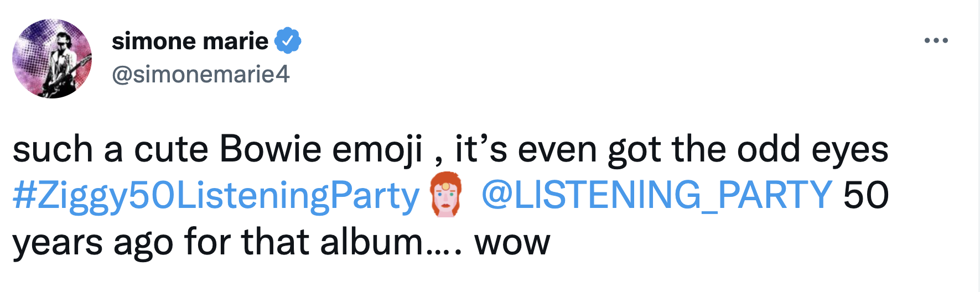Click the display name simone marie

click(190, 41)
